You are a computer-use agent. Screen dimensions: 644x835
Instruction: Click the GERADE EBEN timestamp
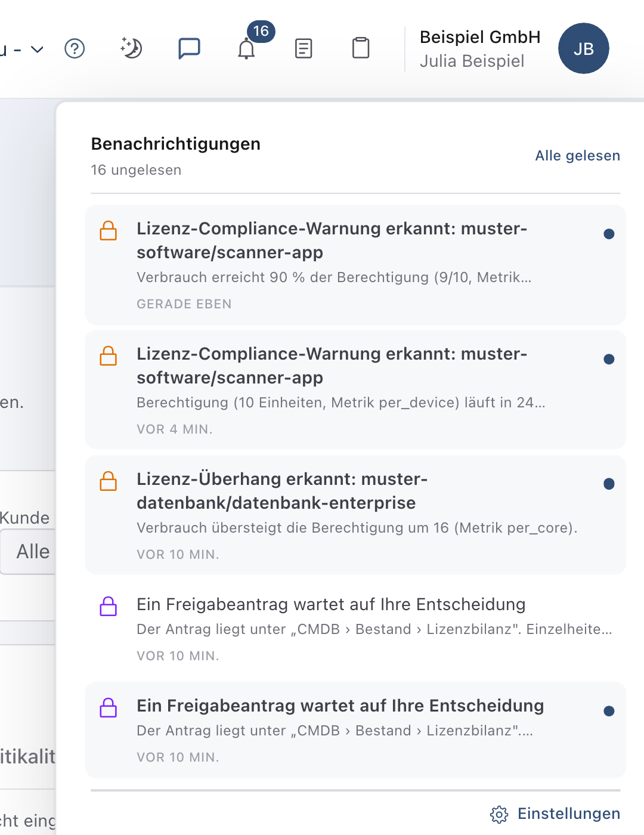tap(184, 304)
